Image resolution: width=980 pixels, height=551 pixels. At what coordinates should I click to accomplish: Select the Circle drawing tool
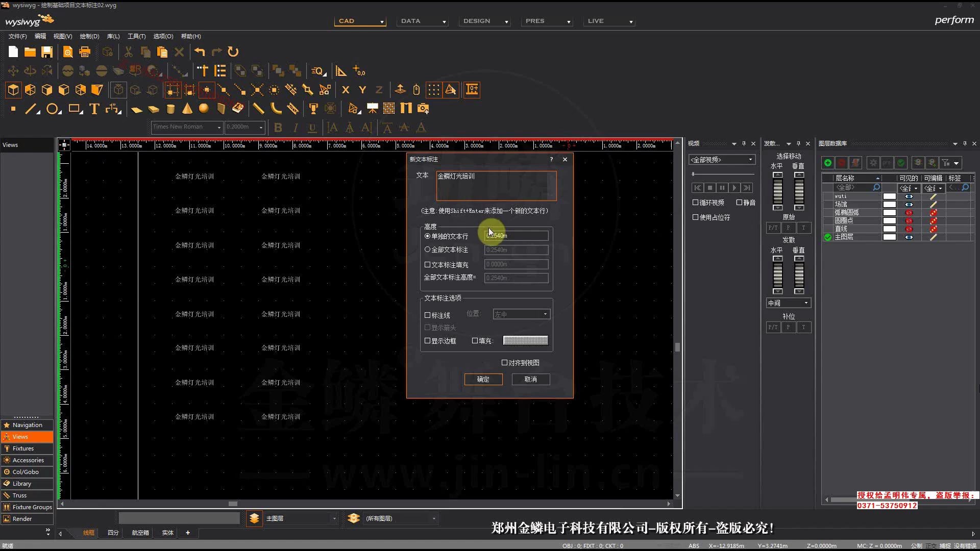(53, 108)
